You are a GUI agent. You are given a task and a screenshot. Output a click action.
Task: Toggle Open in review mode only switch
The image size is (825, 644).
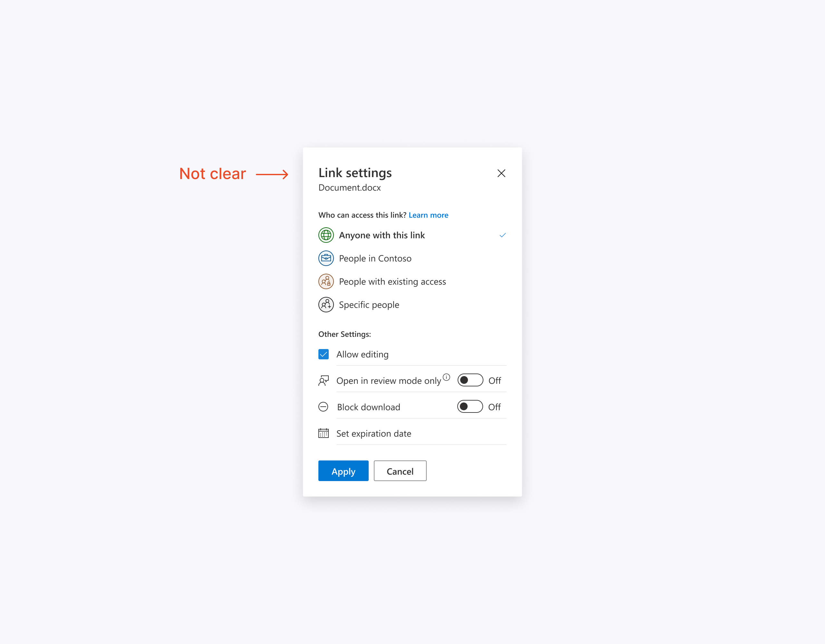pos(470,380)
